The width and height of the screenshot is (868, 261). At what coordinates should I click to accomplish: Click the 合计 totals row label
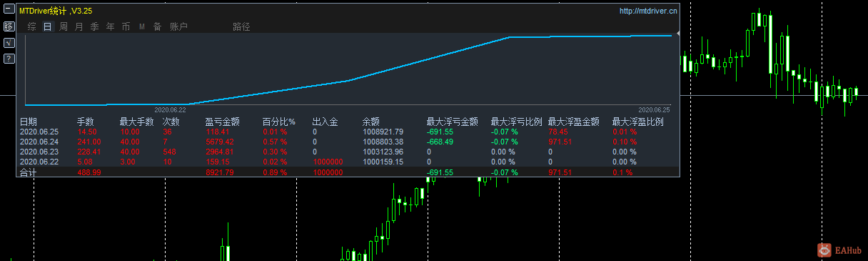click(28, 172)
